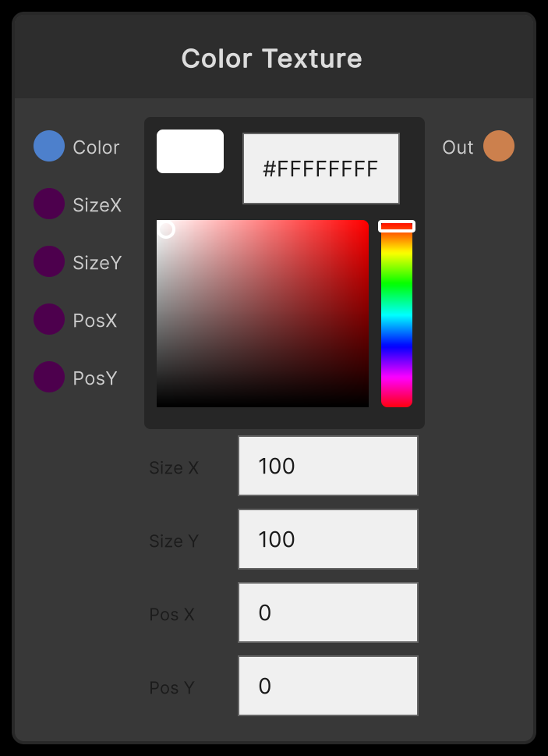Viewport: 548px width, 756px height.
Task: Click the white color preview swatch
Action: tap(189, 151)
